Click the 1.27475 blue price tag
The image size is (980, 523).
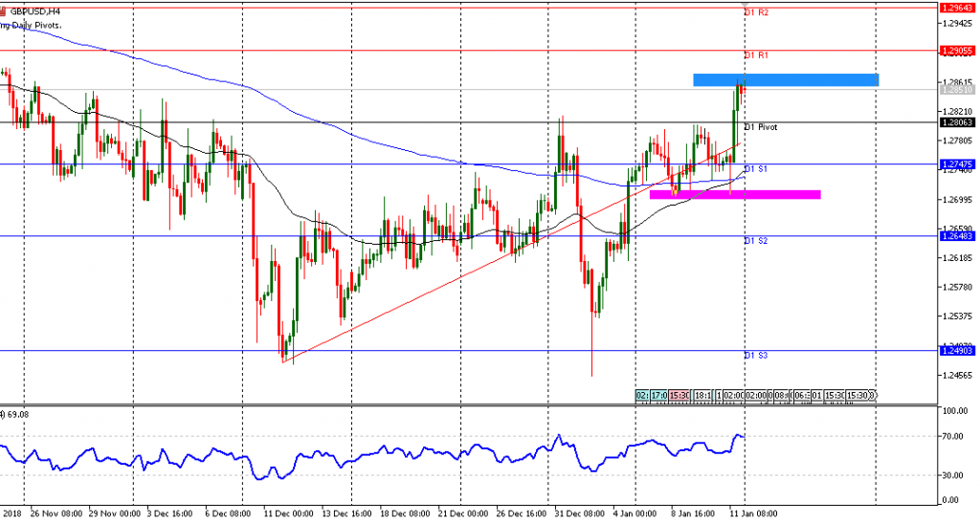tap(957, 164)
